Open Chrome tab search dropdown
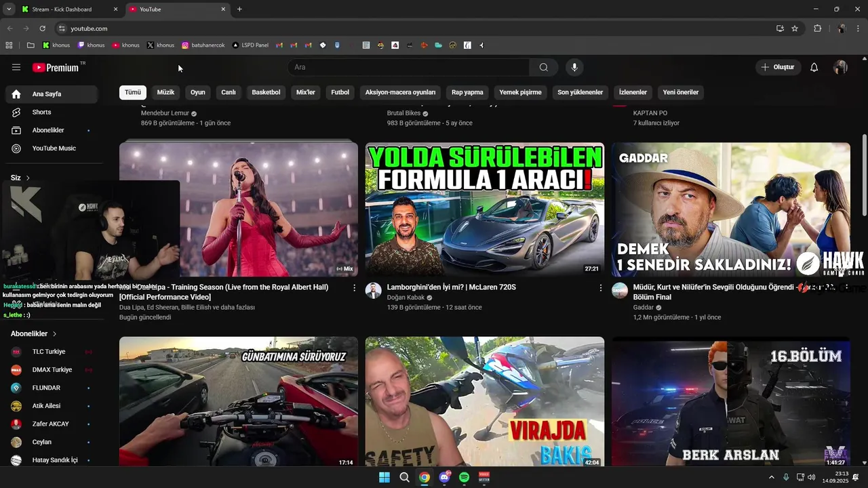 tap(9, 9)
